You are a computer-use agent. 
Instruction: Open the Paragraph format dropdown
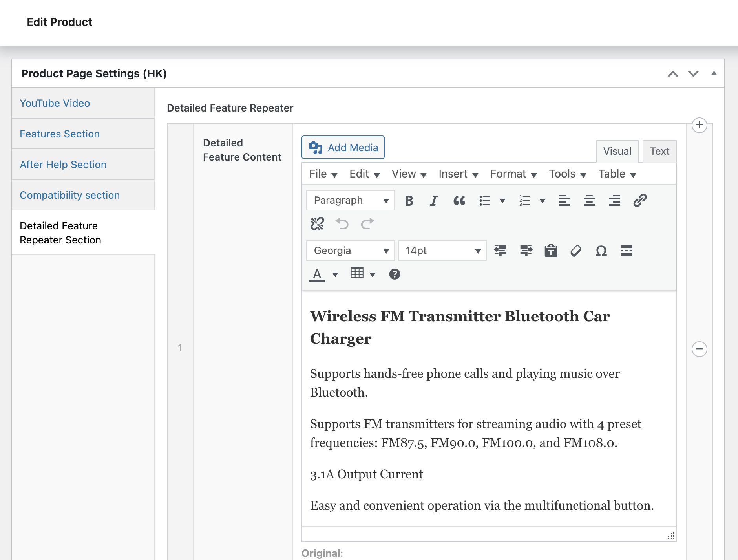351,201
